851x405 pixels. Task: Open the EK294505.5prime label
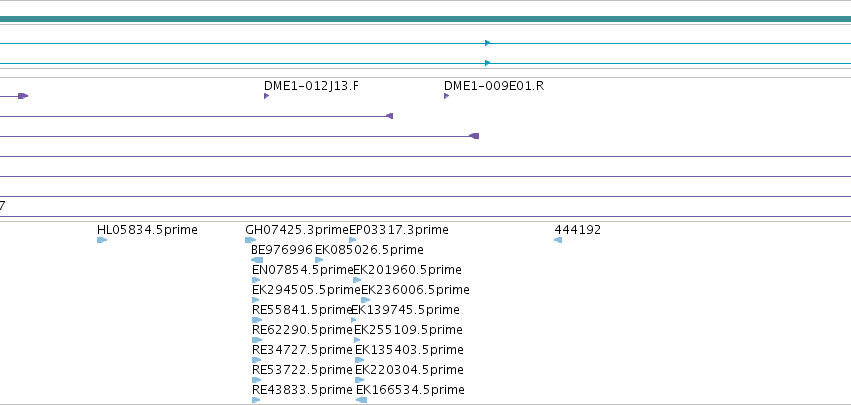tap(306, 290)
